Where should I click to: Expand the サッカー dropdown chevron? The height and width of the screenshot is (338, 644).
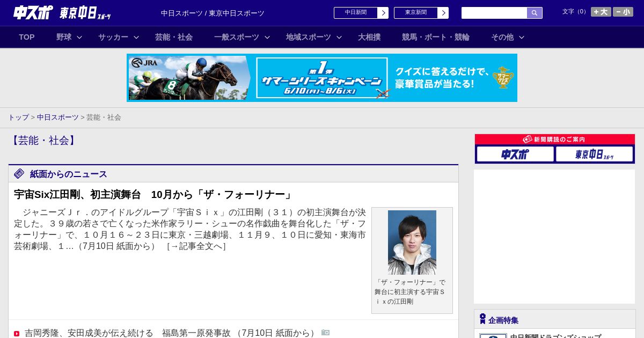tap(136, 37)
